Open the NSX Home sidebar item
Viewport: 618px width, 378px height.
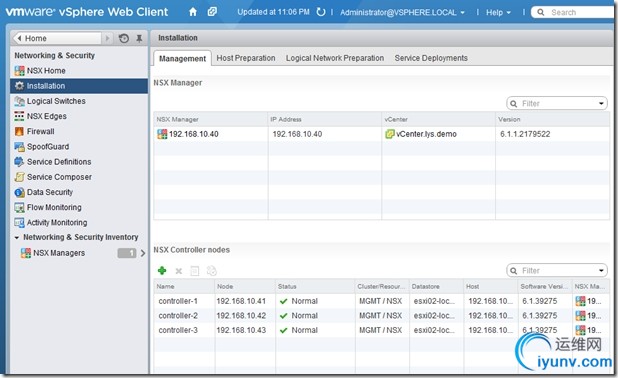click(46, 71)
